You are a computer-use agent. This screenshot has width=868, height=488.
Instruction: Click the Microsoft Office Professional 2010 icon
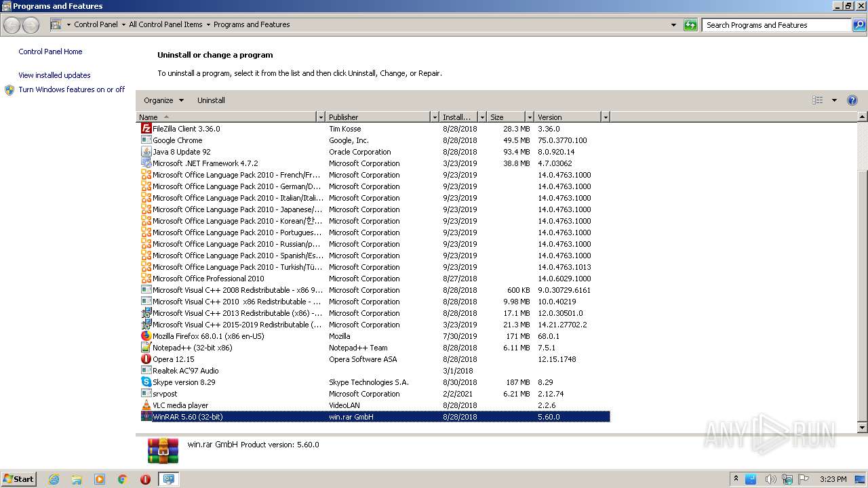tap(146, 278)
